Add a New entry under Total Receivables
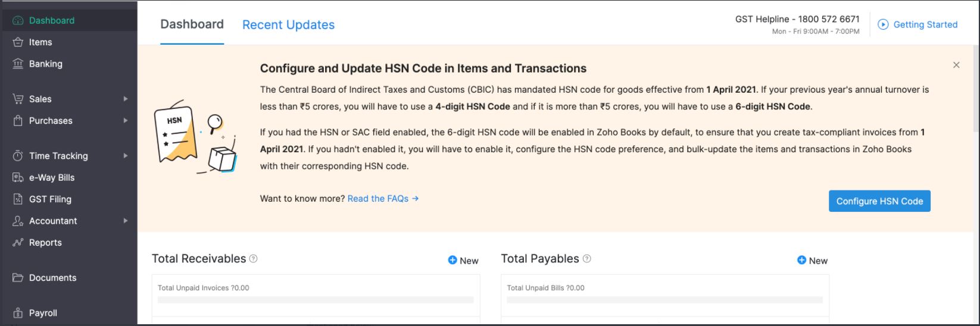The width and height of the screenshot is (980, 326). coord(463,261)
